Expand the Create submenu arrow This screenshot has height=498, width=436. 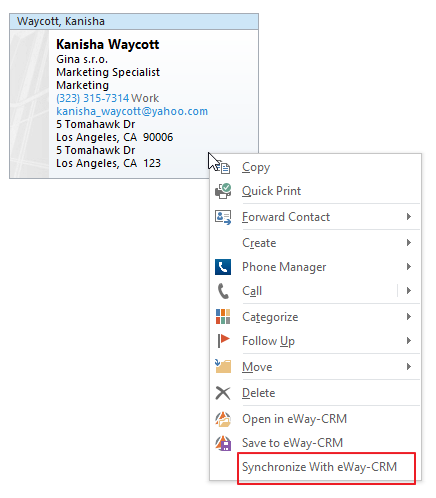[x=409, y=243]
